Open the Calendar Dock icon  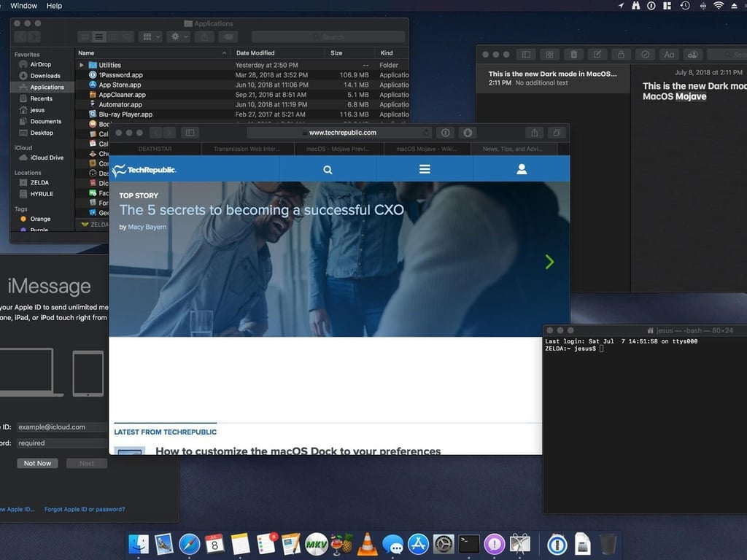tap(214, 544)
